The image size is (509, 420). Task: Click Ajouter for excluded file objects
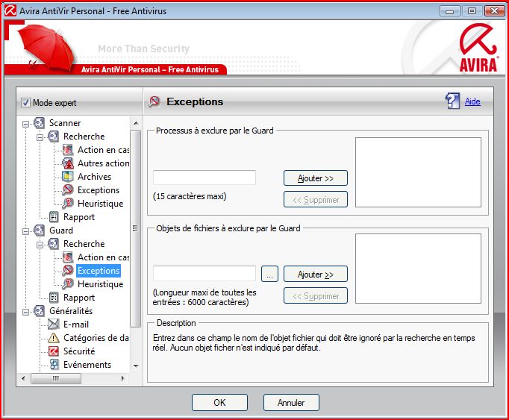[316, 275]
